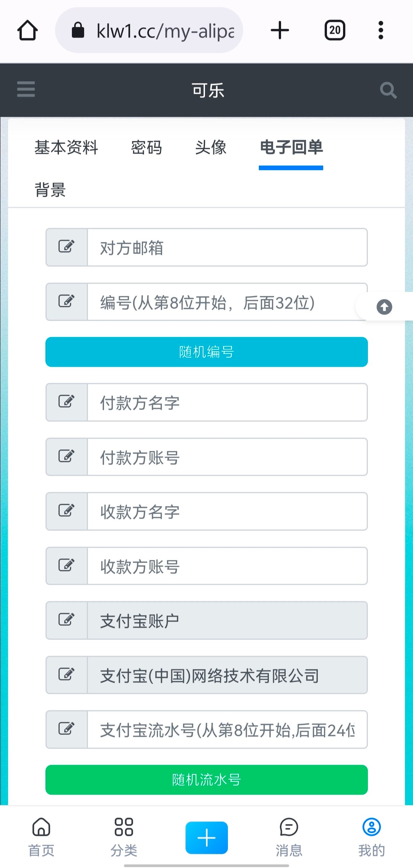This screenshot has height=868, width=413.
Task: Switch to the 密码 tab
Action: 146,148
